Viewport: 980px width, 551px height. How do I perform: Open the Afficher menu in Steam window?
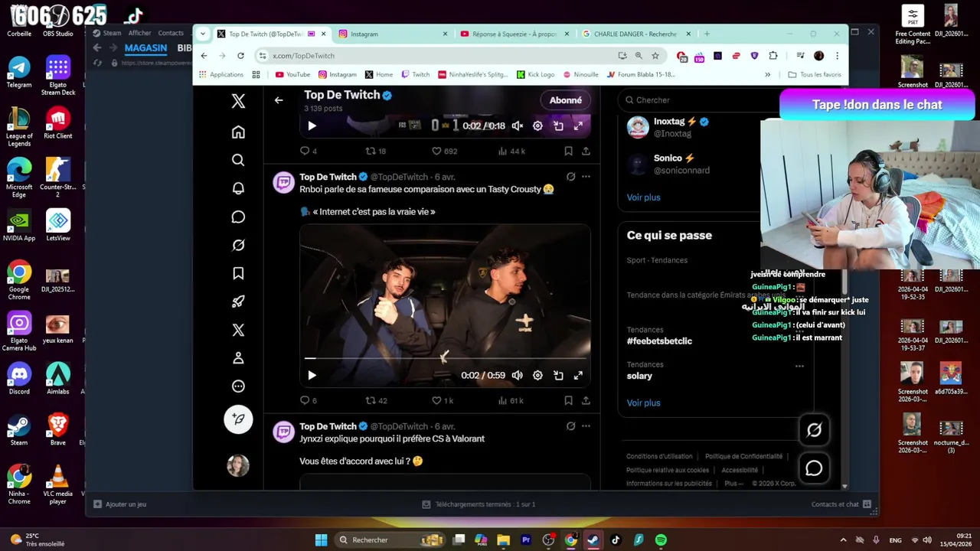pyautogui.click(x=139, y=33)
